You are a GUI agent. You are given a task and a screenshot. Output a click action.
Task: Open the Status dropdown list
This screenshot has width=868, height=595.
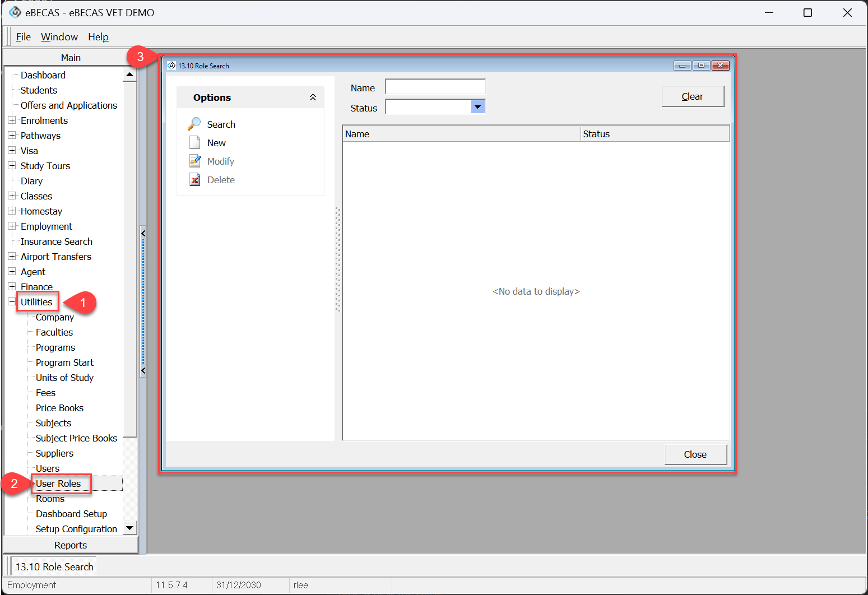(477, 107)
